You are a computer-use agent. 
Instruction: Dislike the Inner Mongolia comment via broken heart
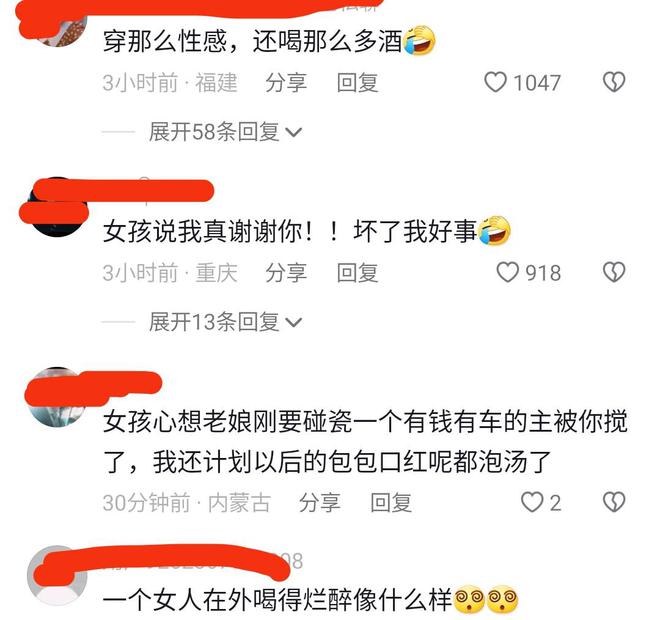614,502
